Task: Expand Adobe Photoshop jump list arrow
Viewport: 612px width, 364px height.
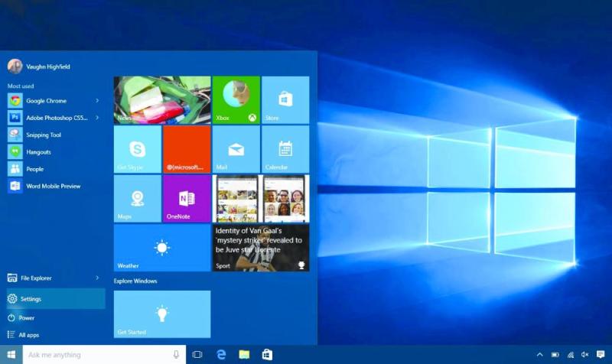Action: coord(97,118)
